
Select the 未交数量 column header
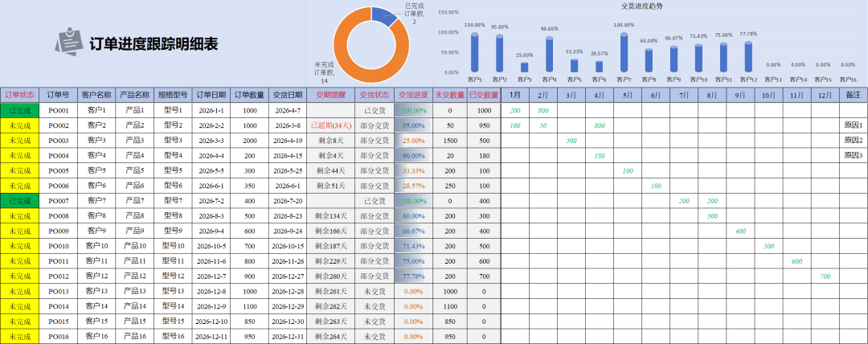450,95
